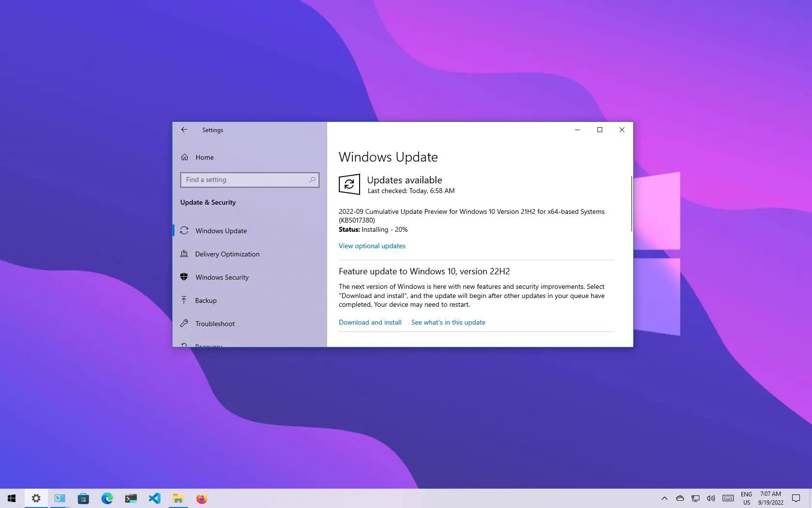
Task: Click the search magnifier icon
Action: 312,180
